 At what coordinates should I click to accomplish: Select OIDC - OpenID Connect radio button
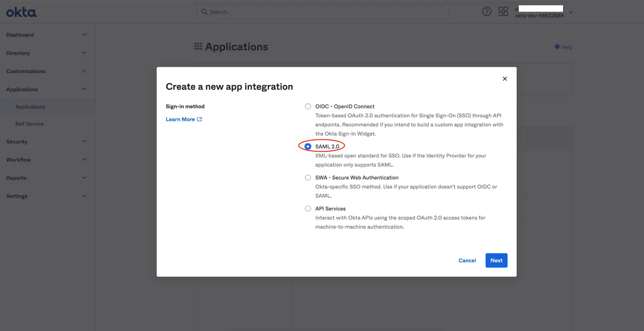pos(308,107)
